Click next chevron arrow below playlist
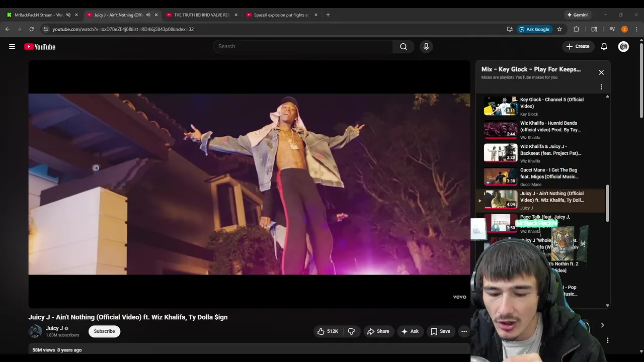This screenshot has height=362, width=644. [x=602, y=325]
